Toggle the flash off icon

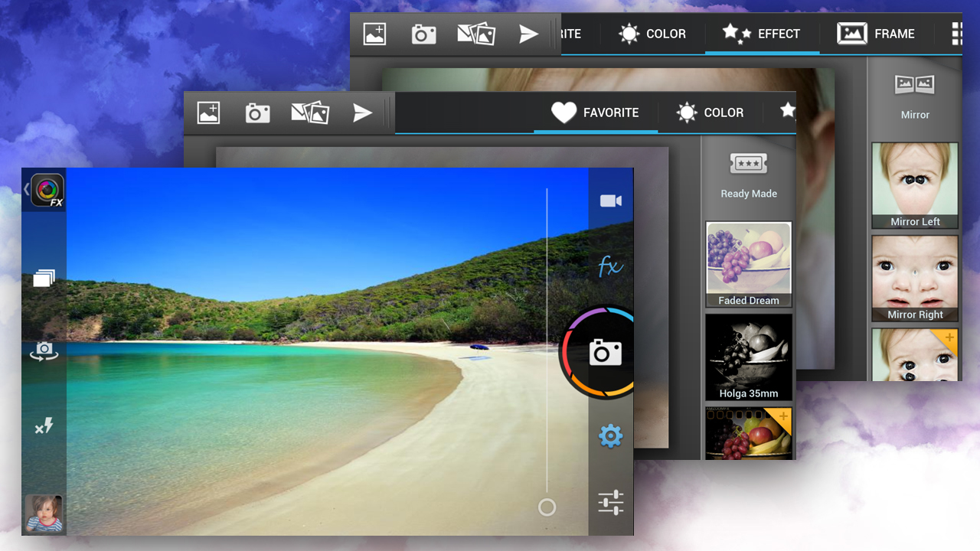tap(44, 426)
